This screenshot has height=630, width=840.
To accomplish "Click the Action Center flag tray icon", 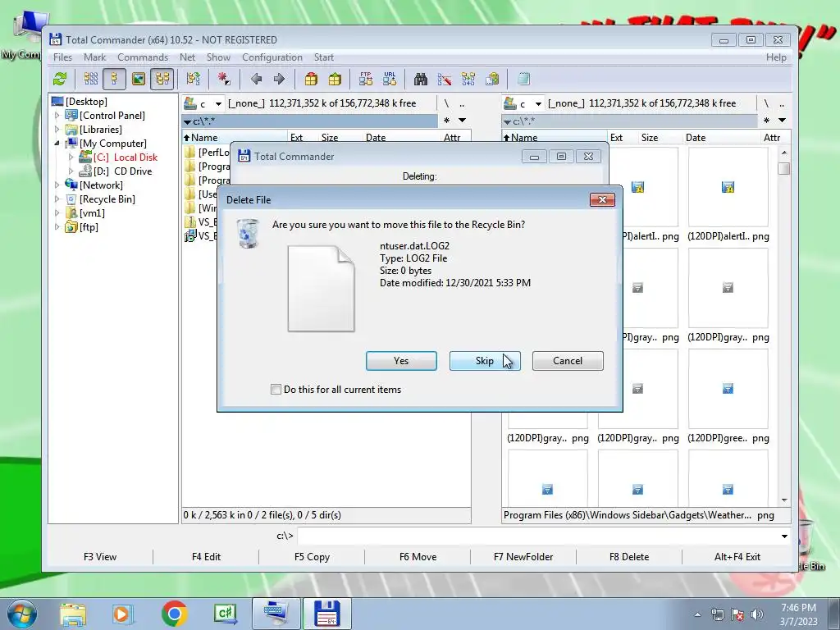I will tap(737, 614).
